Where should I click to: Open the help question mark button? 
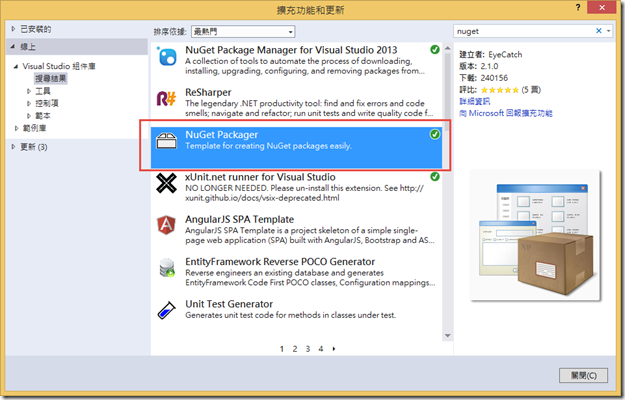point(578,7)
